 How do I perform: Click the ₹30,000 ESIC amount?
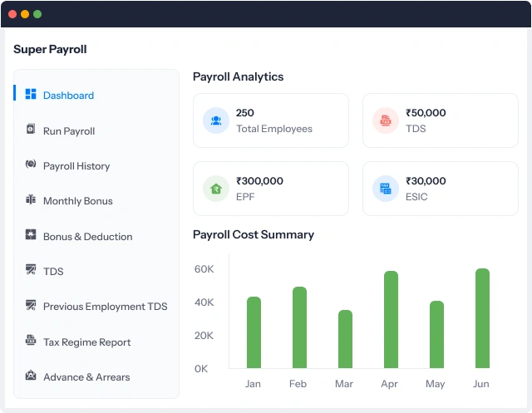point(426,180)
